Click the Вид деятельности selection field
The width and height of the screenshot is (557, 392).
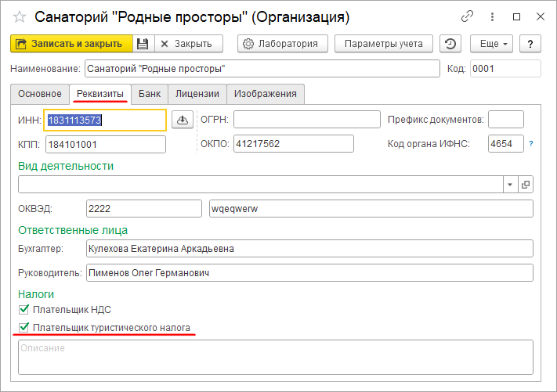coord(260,185)
